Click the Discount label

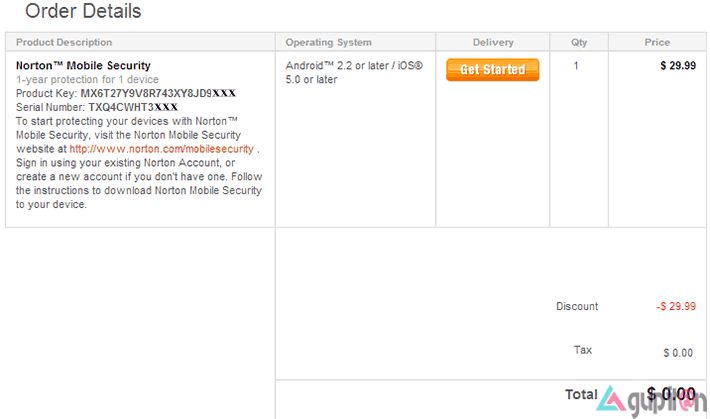577,307
